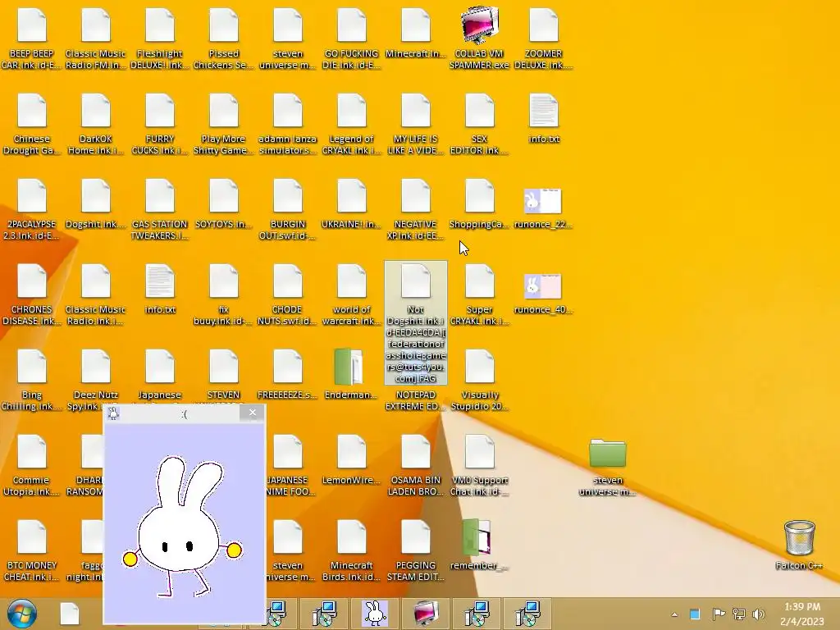The height and width of the screenshot is (630, 840).
Task: Select the LemonWire... file icon
Action: pos(351,459)
